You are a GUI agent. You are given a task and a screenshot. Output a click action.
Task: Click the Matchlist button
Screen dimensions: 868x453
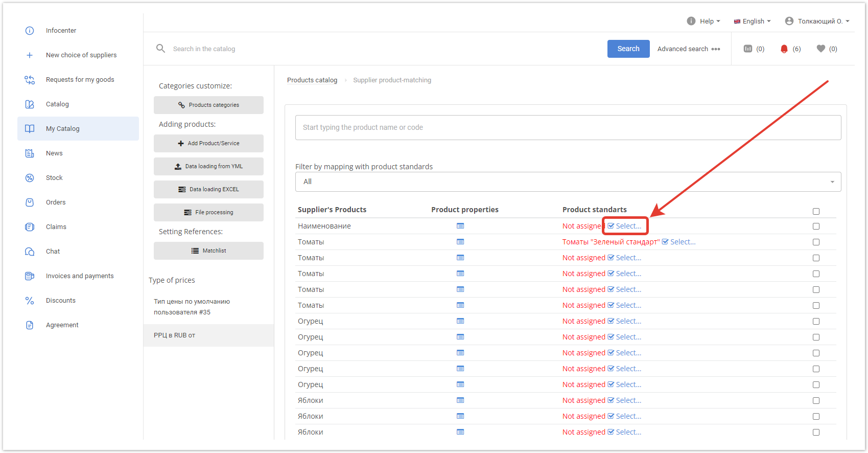(x=208, y=251)
